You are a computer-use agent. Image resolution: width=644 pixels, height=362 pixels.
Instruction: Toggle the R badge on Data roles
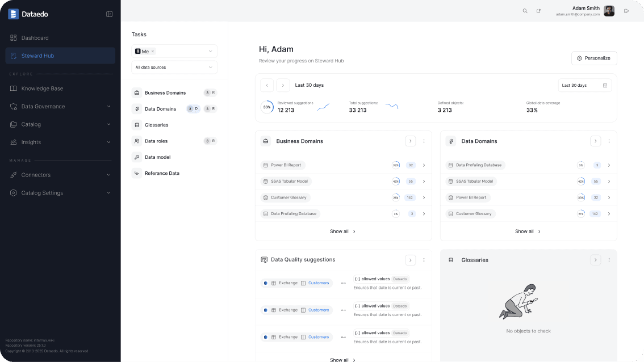coord(210,141)
